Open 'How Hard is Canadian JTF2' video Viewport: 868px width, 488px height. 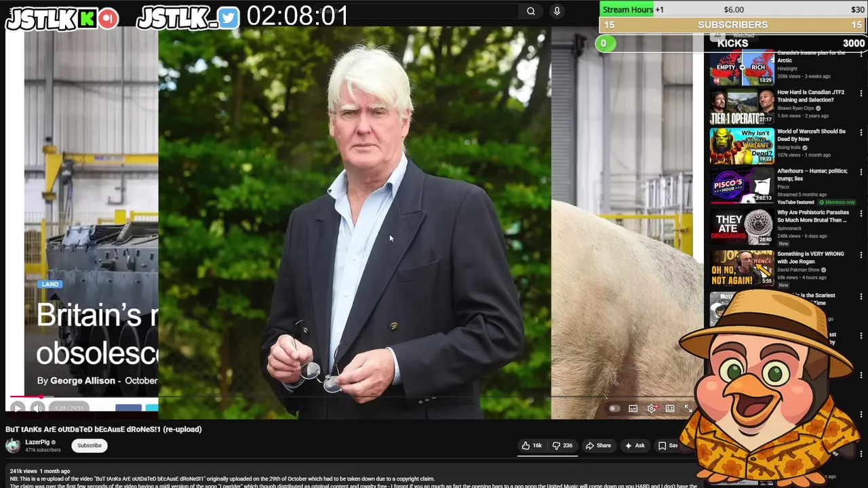[x=811, y=96]
